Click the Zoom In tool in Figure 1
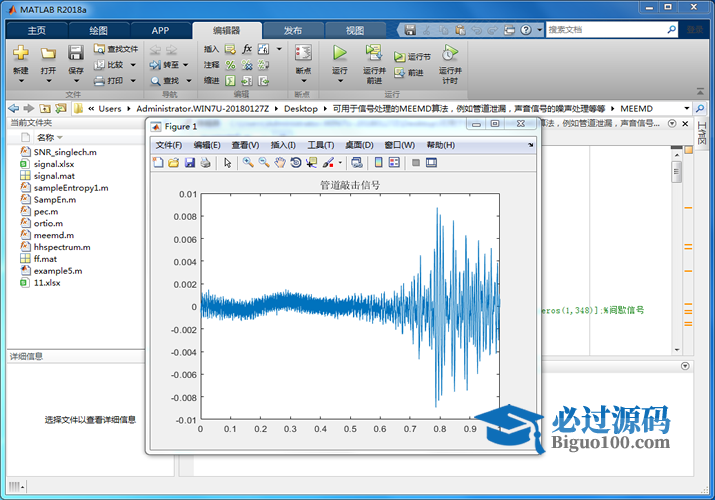This screenshot has height=500, width=715. pos(248,162)
